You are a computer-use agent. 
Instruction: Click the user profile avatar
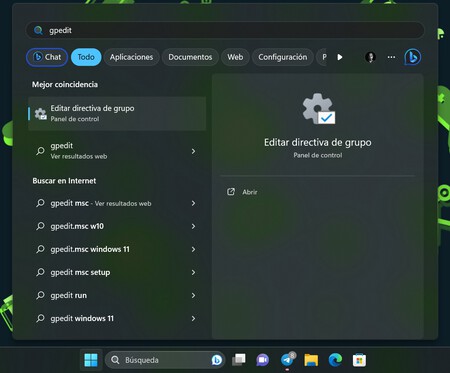pos(370,57)
